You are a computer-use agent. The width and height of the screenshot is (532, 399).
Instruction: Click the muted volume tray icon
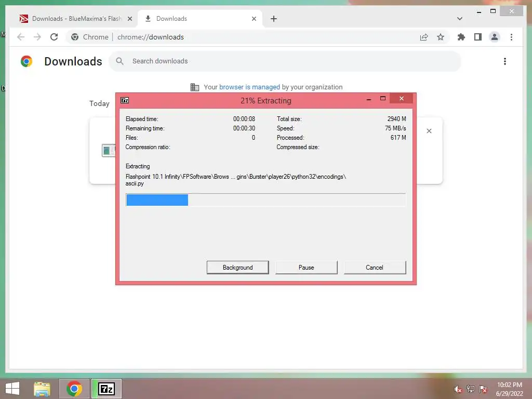(458, 389)
